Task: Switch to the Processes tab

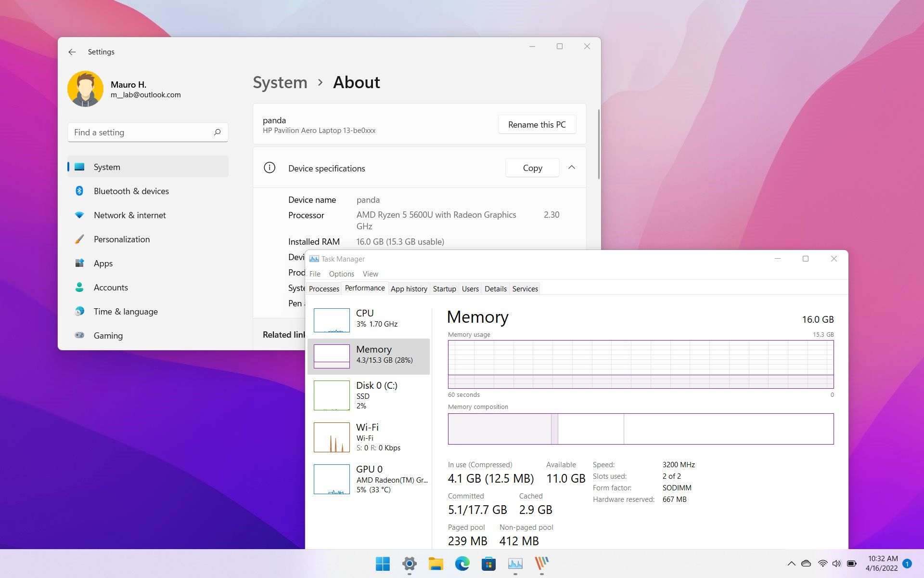Action: [323, 289]
